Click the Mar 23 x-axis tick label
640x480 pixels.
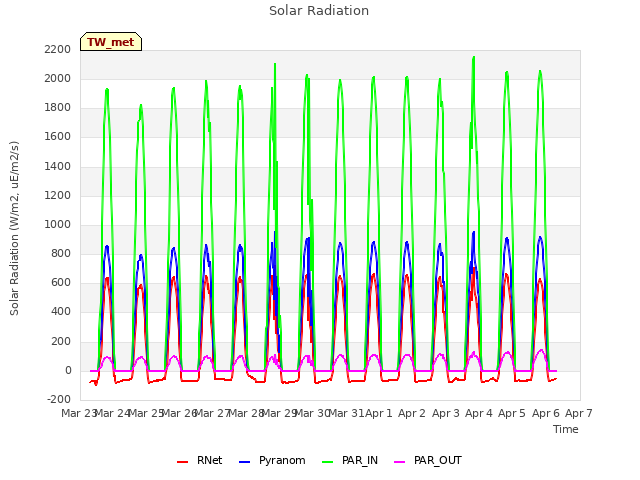coord(78,413)
